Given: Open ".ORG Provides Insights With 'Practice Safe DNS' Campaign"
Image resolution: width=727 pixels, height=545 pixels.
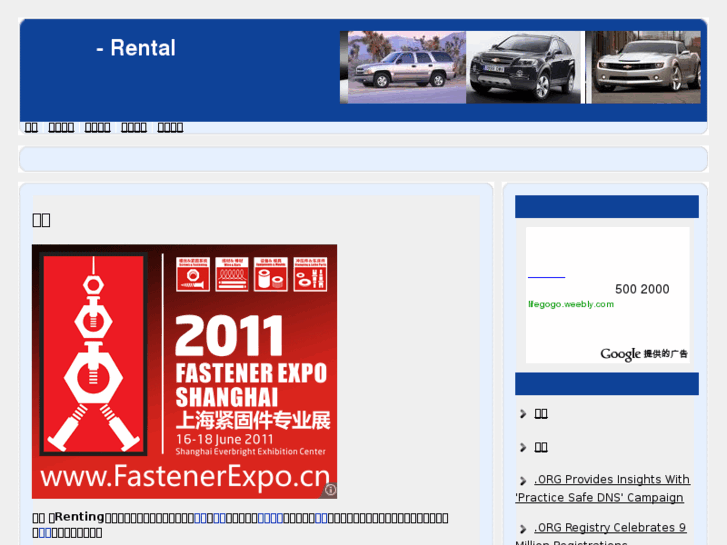Looking at the screenshot, I should point(603,488).
